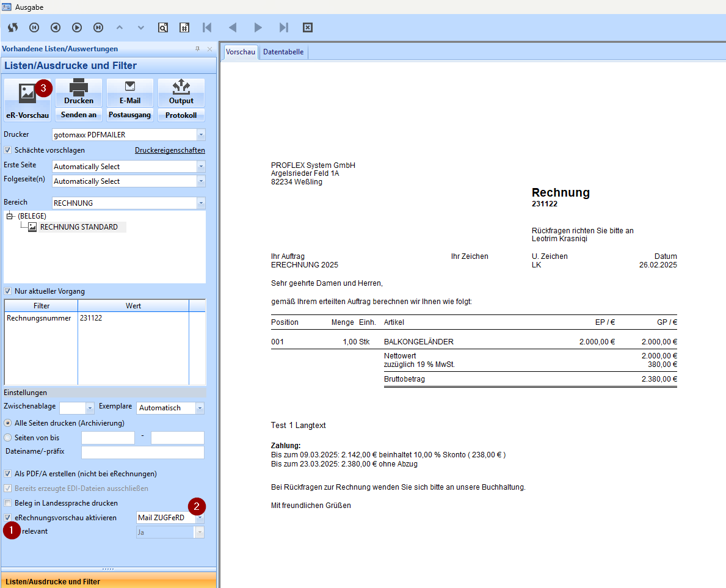Image resolution: width=726 pixels, height=588 pixels.
Task: Select the Seiten von bis radio button
Action: click(x=8, y=437)
